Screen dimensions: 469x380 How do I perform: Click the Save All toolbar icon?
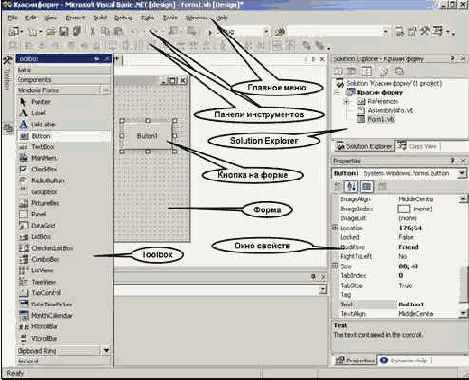click(x=77, y=32)
